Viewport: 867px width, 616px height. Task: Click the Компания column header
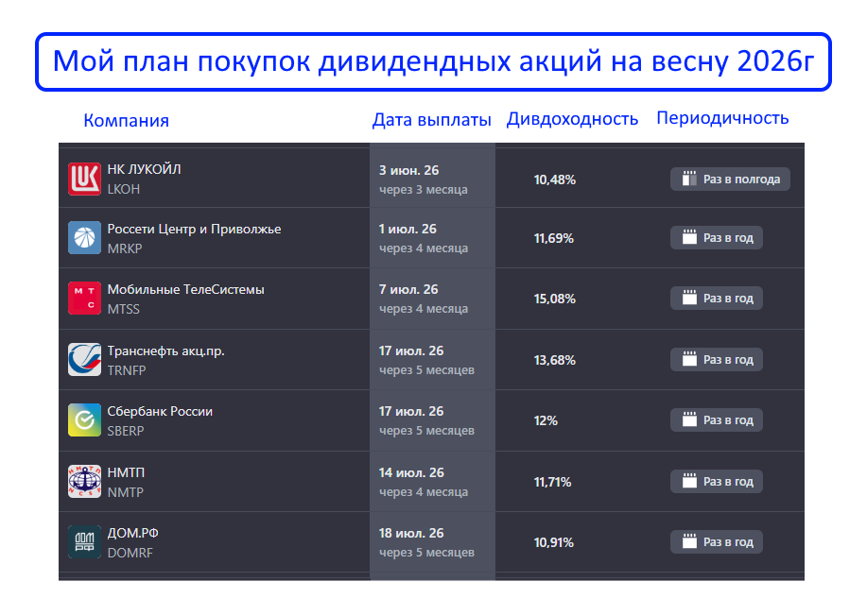[x=126, y=120]
